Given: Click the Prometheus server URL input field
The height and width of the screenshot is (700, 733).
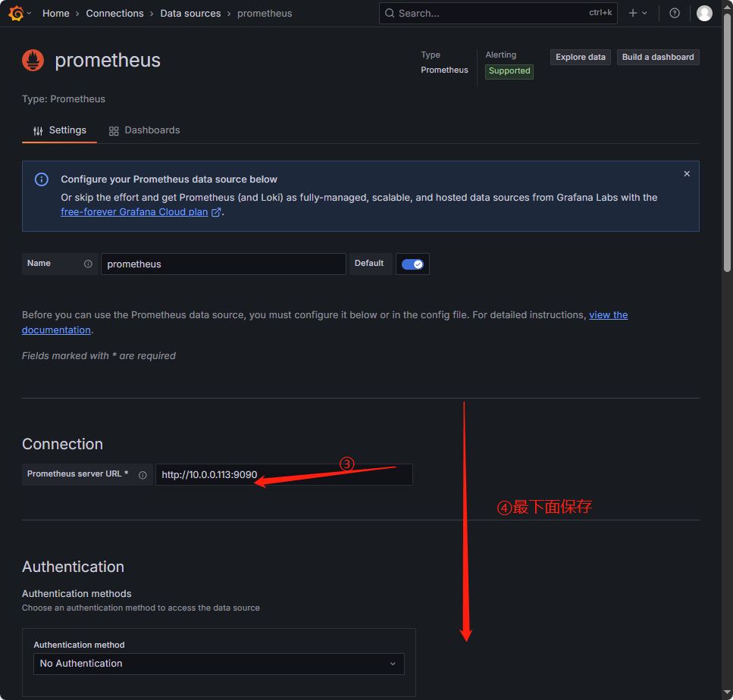Looking at the screenshot, I should click(284, 474).
